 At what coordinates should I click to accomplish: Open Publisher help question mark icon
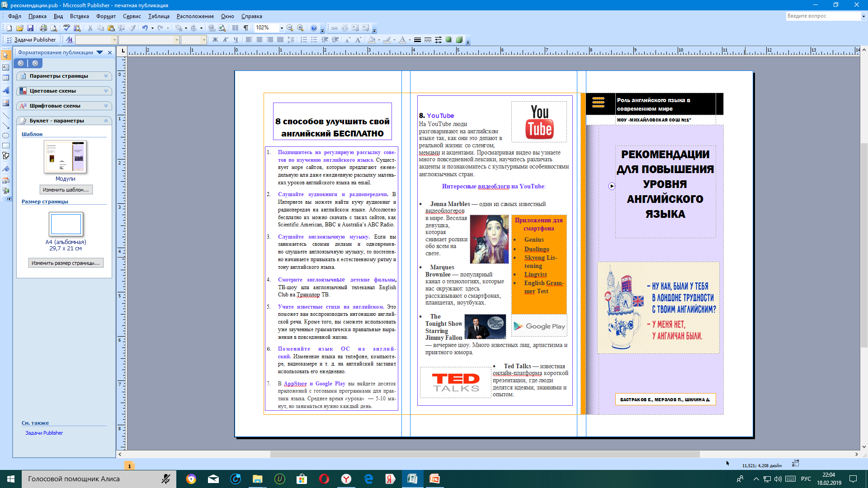314,28
